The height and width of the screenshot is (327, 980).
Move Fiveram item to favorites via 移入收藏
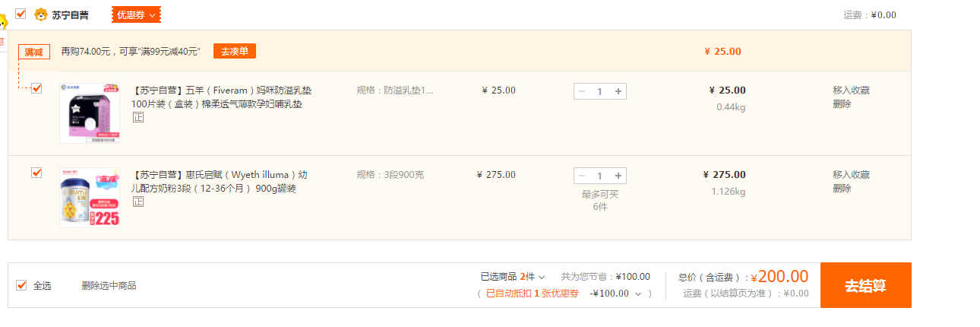pyautogui.click(x=851, y=90)
